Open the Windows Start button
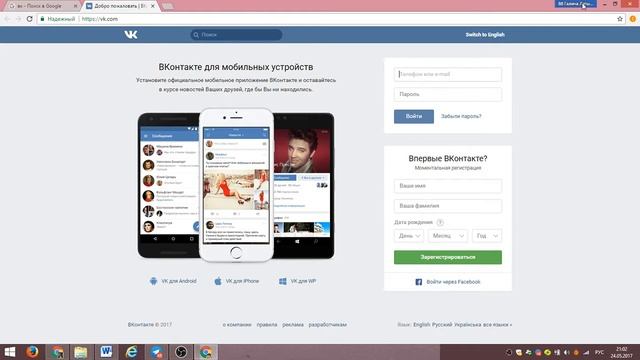Viewport: 640px width, 360px height. [10, 352]
